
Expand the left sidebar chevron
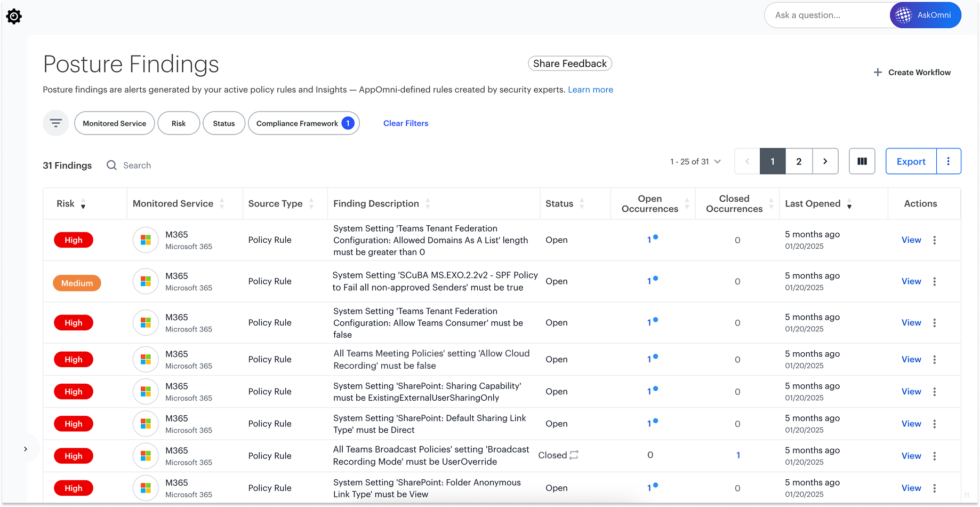point(26,449)
